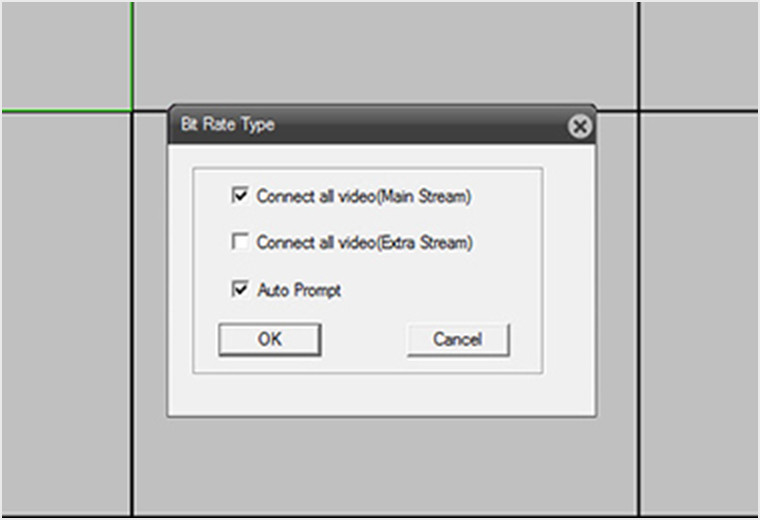Click the "Bit Rate Type" title text
760x520 pixels.
pos(227,125)
